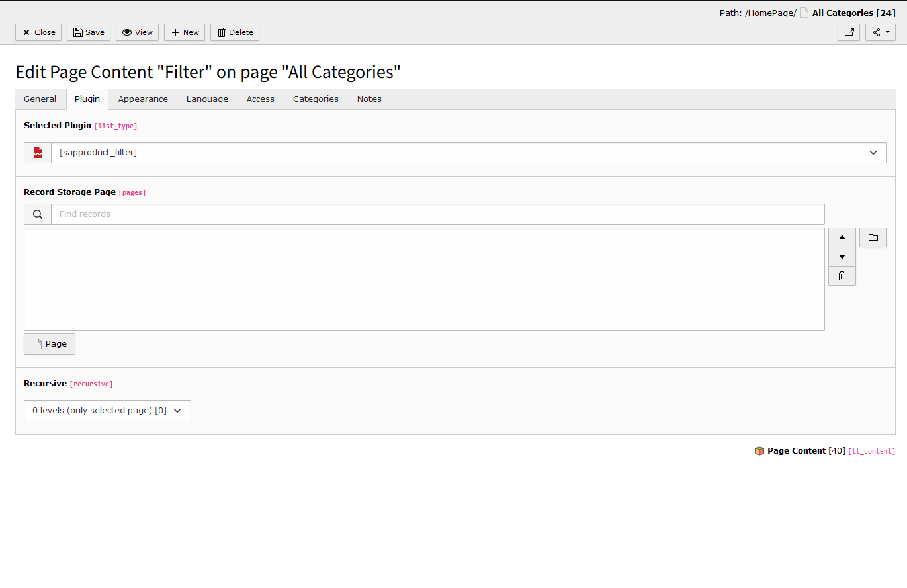This screenshot has width=907, height=588.
Task: Click the Close button in toolbar
Action: 38,32
